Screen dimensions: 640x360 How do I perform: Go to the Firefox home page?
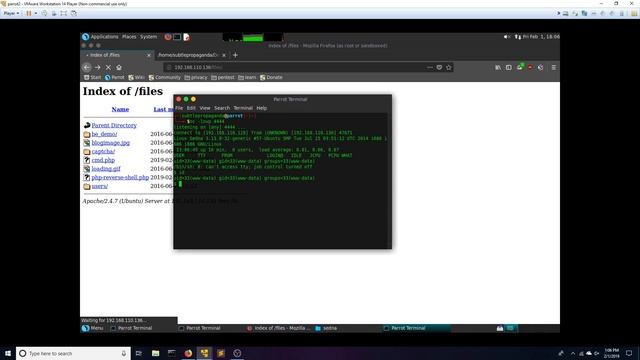pyautogui.click(x=119, y=67)
